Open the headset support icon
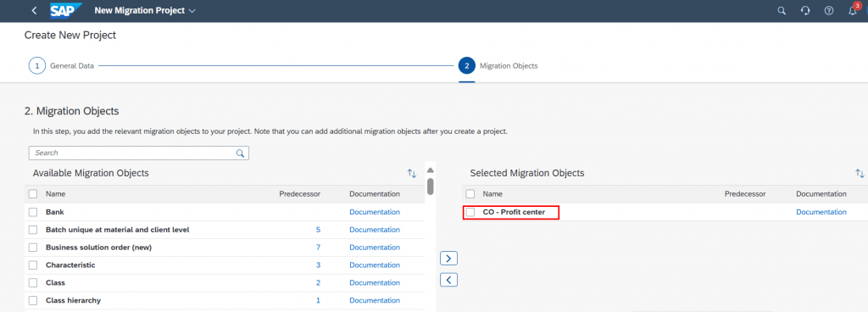 [805, 10]
